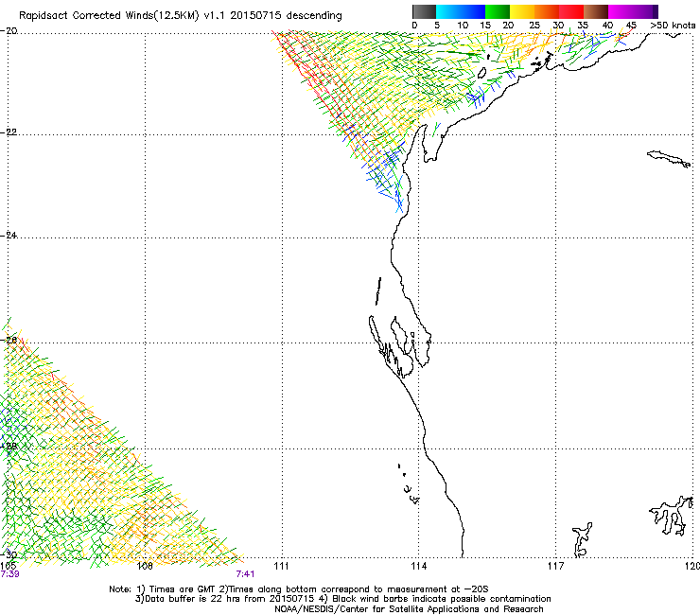
Task: Click the green 15-20 knots color block
Action: (498, 11)
